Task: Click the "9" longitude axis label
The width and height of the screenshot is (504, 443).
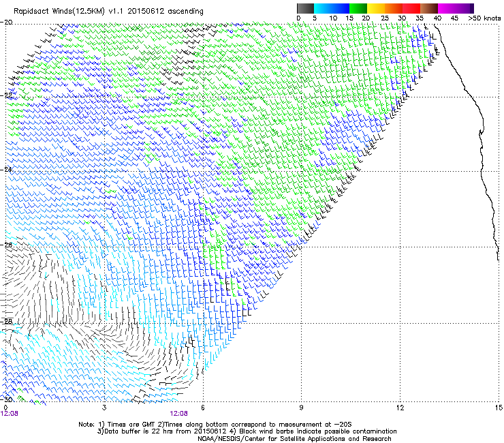Action: tap(301, 408)
